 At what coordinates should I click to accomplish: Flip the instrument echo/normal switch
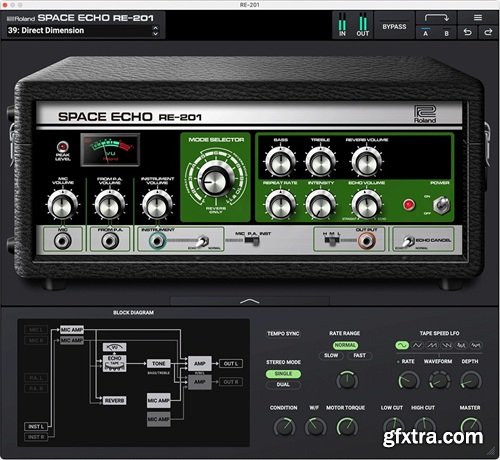(x=202, y=241)
